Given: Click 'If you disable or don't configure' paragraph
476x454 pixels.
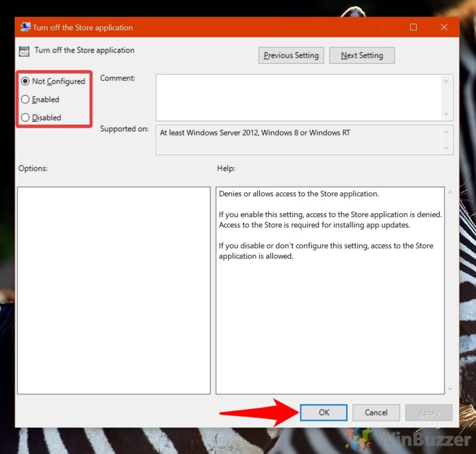Looking at the screenshot, I should [x=326, y=251].
